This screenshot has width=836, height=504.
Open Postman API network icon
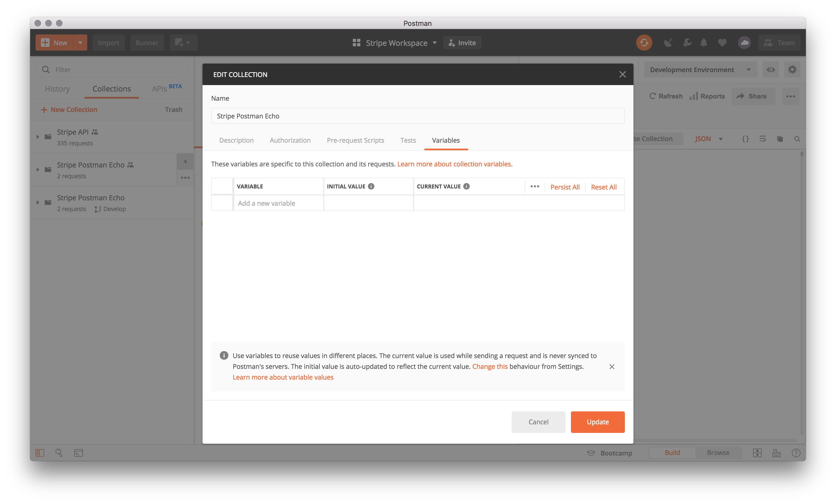click(x=668, y=42)
